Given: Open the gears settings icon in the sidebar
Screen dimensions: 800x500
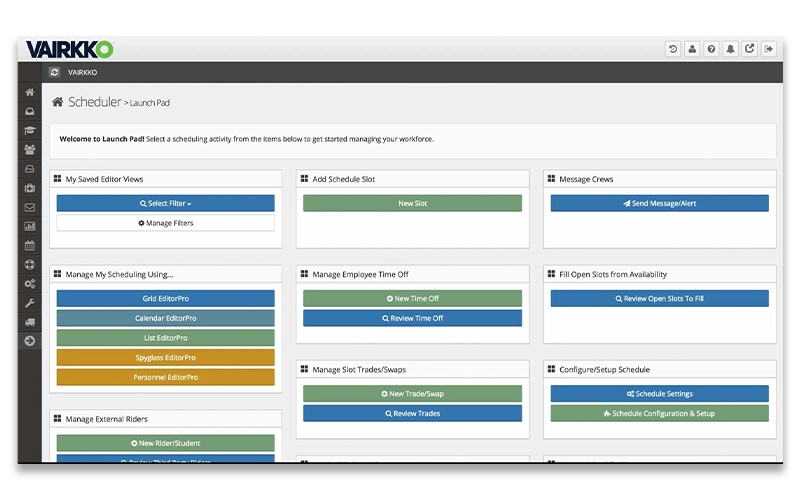Looking at the screenshot, I should click(30, 284).
